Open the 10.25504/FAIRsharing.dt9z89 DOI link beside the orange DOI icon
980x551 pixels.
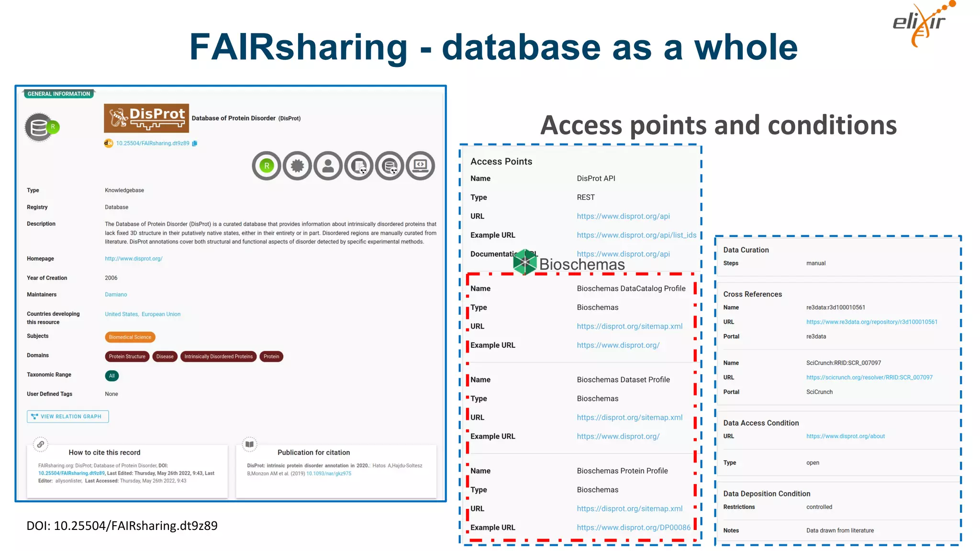(153, 143)
